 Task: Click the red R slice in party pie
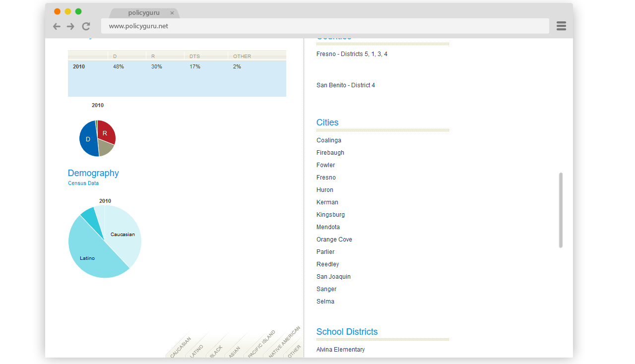pyautogui.click(x=106, y=132)
